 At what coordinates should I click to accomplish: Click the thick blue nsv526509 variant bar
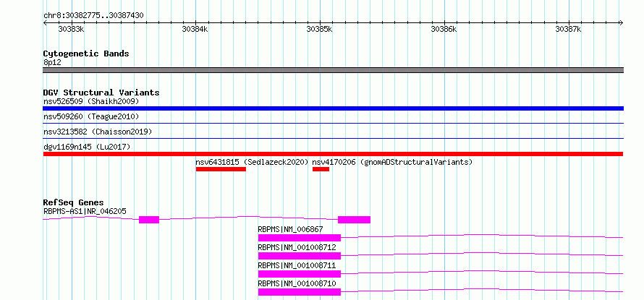(x=333, y=108)
